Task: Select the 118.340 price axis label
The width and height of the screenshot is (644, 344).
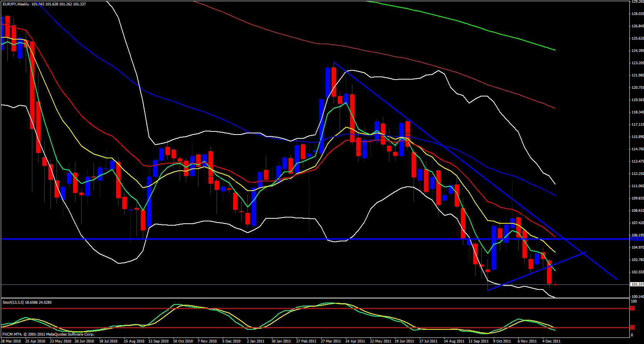Action: 637,112
